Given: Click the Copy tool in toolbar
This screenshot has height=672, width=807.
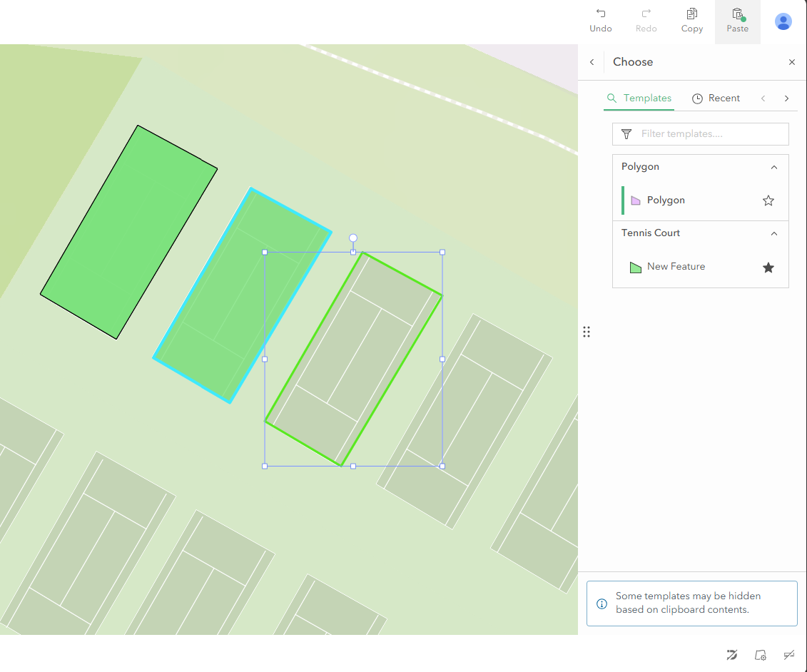Looking at the screenshot, I should [691, 21].
